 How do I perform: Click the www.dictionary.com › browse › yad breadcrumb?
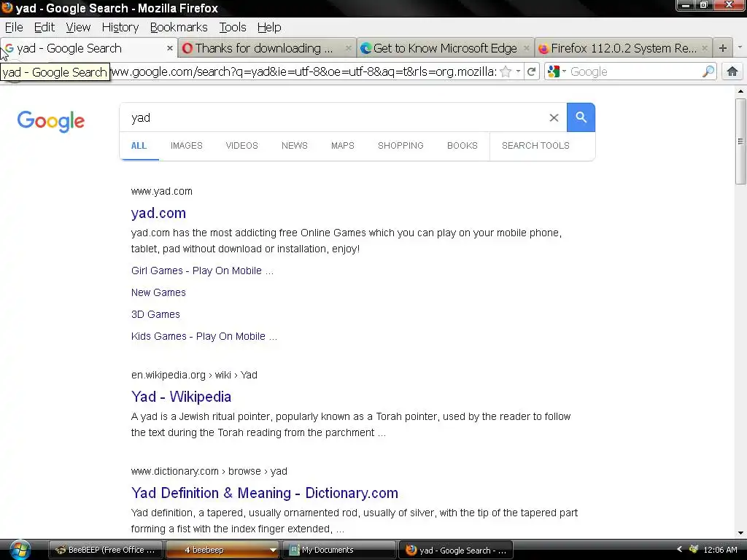pos(209,472)
